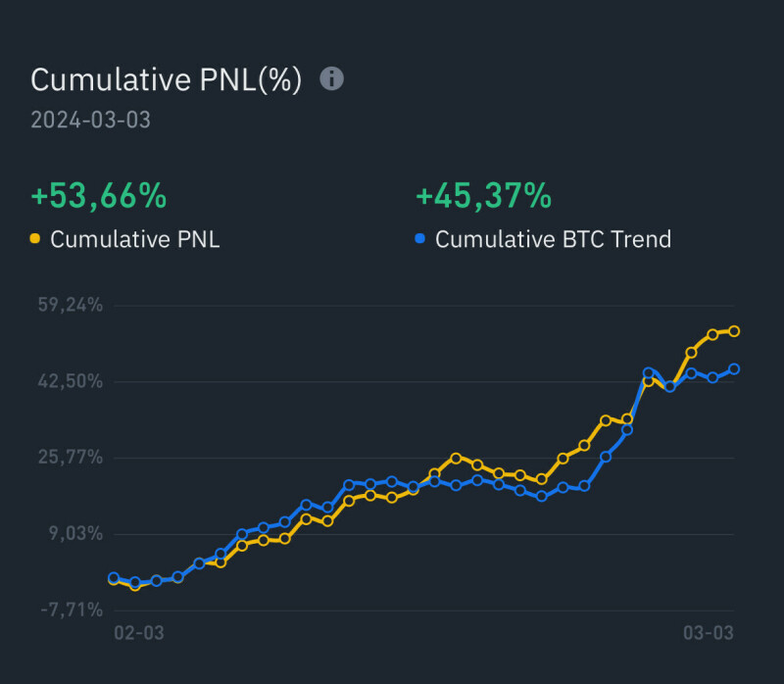Select the leftmost data point on chart
Screen dimensions: 784x684
[114, 578]
